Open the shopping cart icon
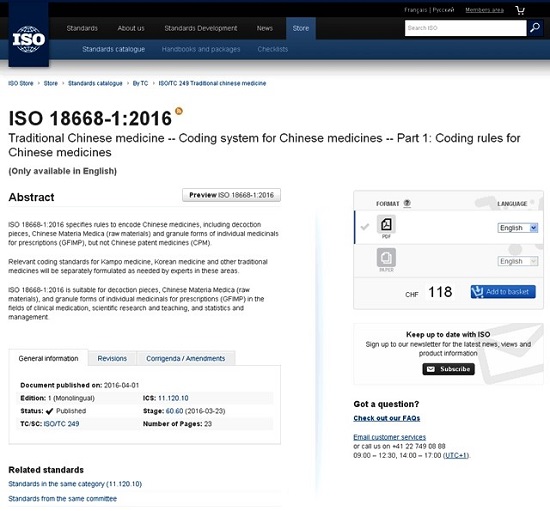The width and height of the screenshot is (550, 511). click(x=520, y=10)
